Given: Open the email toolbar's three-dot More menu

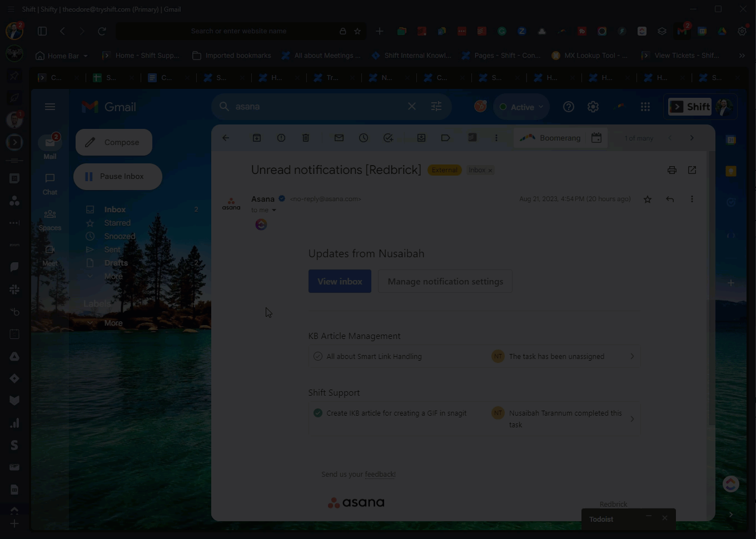Looking at the screenshot, I should click(496, 138).
